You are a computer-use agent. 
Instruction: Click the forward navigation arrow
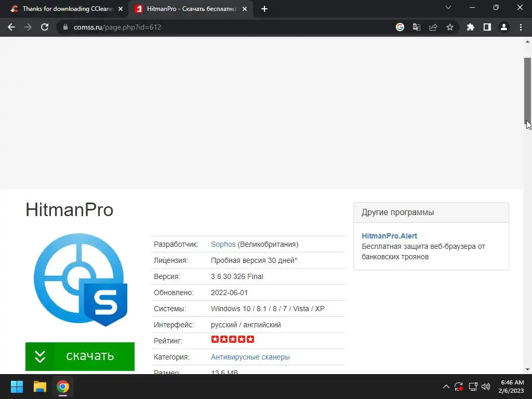click(28, 27)
